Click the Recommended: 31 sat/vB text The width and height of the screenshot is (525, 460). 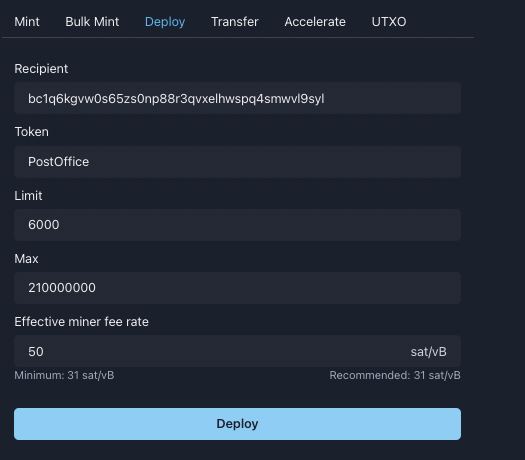pyautogui.click(x=395, y=375)
